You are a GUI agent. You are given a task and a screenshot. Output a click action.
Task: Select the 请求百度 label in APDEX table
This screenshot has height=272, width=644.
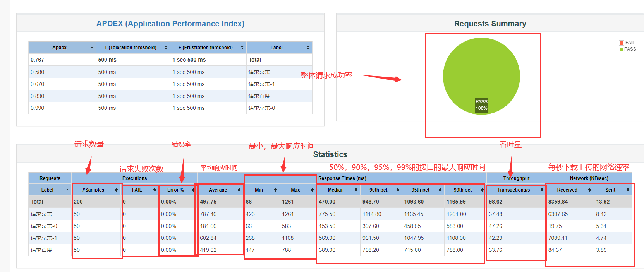pos(259,96)
